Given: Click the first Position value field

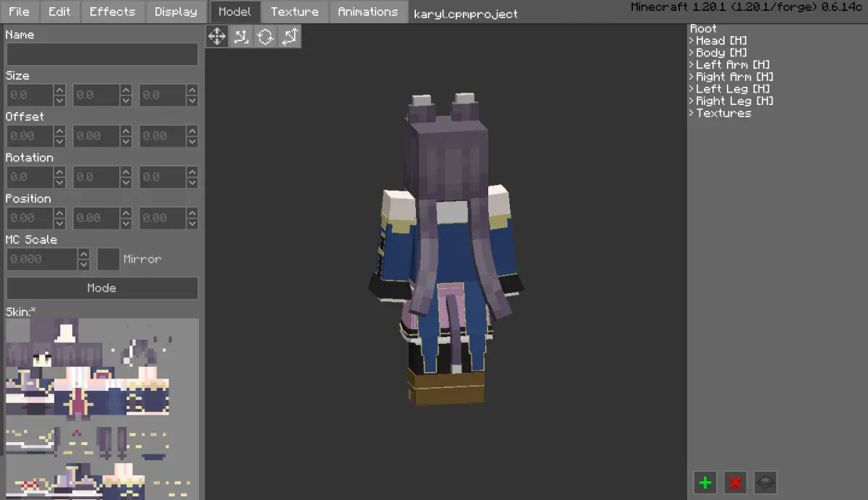Looking at the screenshot, I should (x=30, y=218).
